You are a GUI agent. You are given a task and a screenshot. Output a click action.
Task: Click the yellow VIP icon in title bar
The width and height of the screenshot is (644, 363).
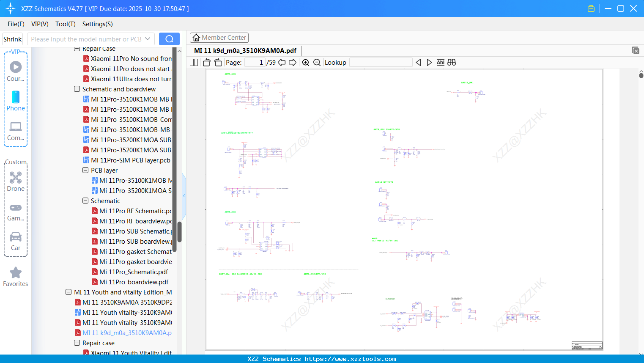point(591,8)
